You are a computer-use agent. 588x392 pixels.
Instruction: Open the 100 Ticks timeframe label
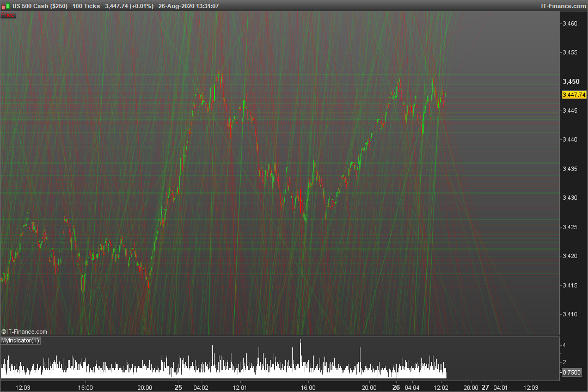tap(86, 6)
